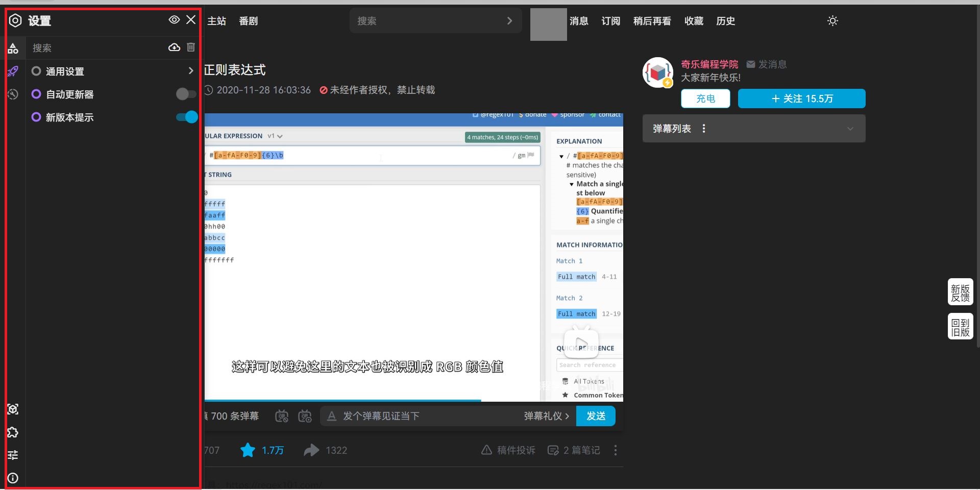Click the 关注 15.5万 follow button

[801, 99]
